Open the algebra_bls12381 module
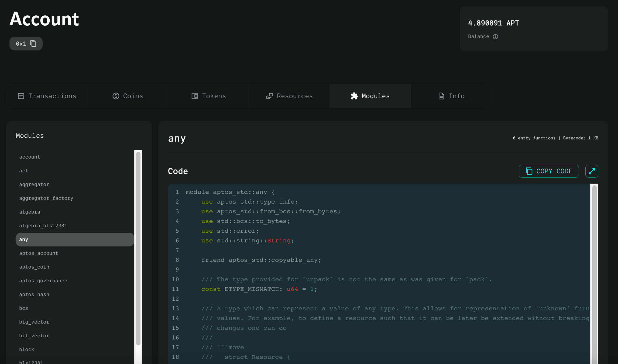Viewport: 618px width, 364px height. (43, 226)
